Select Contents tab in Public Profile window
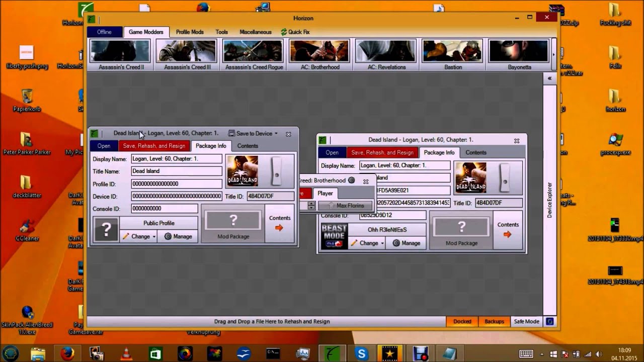This screenshot has height=362, width=644. click(x=248, y=146)
